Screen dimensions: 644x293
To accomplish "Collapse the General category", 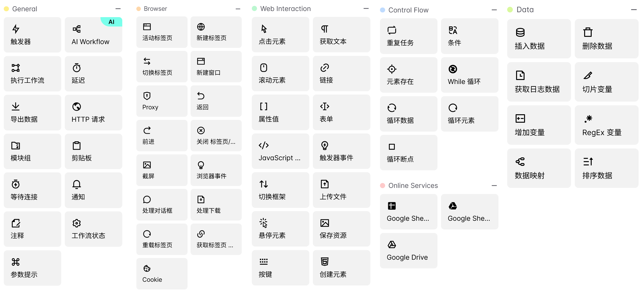I will pyautogui.click(x=118, y=9).
